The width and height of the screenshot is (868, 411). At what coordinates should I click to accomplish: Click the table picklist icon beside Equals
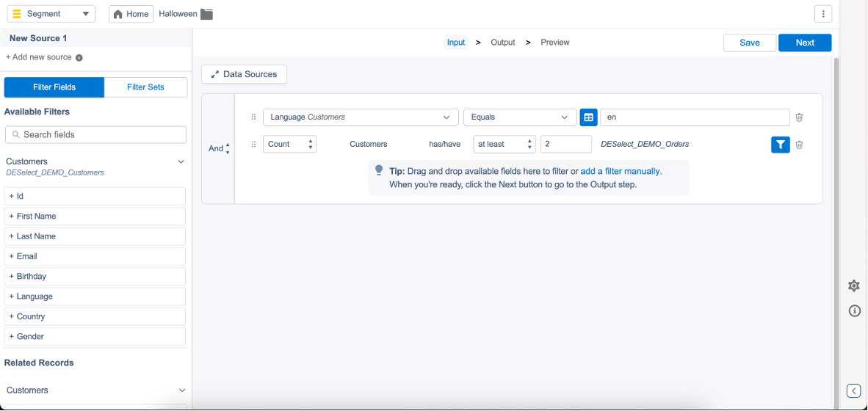pyautogui.click(x=588, y=117)
